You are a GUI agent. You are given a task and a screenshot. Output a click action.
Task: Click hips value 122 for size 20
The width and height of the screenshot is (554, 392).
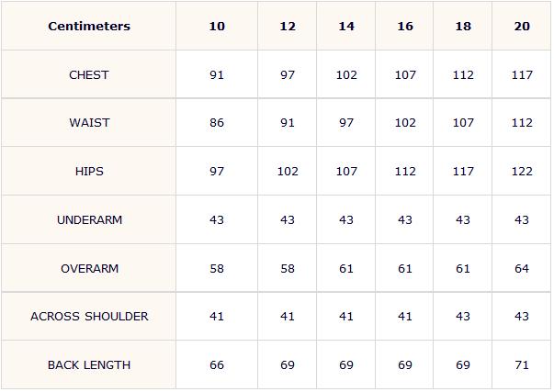(x=522, y=172)
